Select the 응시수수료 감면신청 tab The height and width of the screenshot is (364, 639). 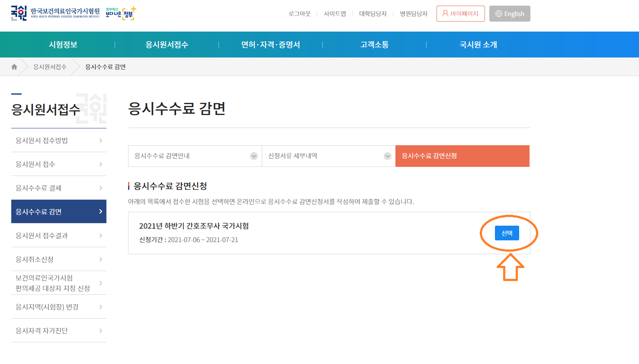click(x=462, y=156)
